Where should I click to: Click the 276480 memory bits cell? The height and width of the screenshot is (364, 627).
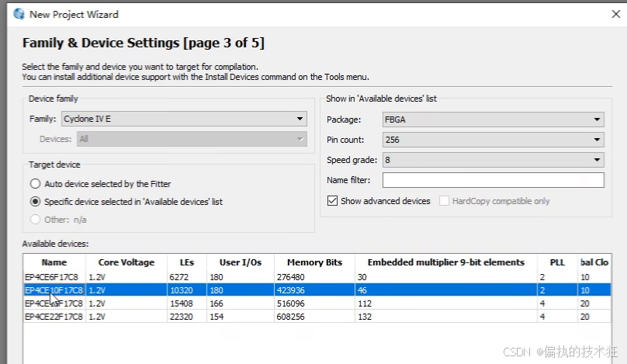[315, 277]
